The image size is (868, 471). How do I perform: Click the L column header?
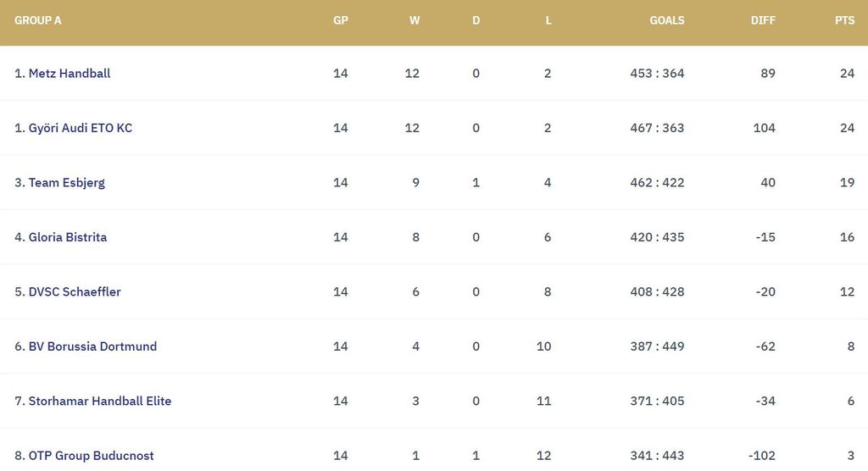click(x=548, y=20)
